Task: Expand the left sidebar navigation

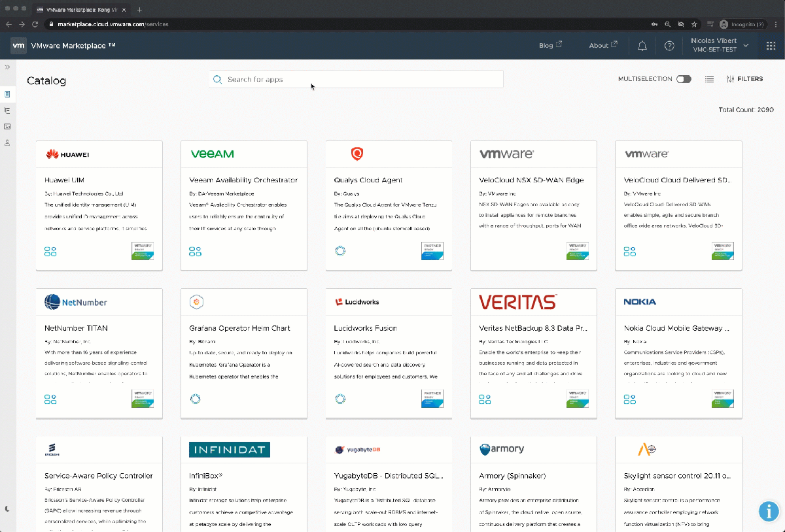Action: [7, 67]
